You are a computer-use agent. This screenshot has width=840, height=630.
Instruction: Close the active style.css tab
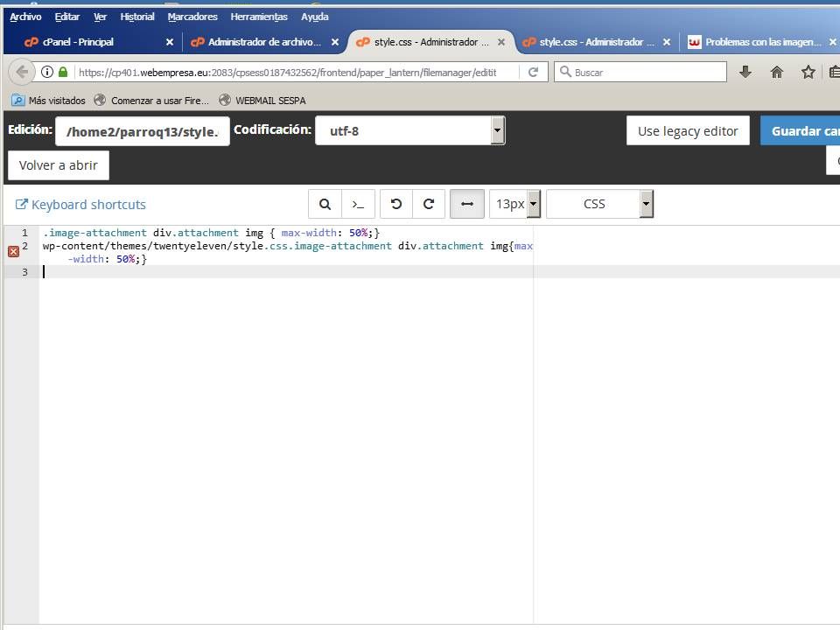coord(500,42)
